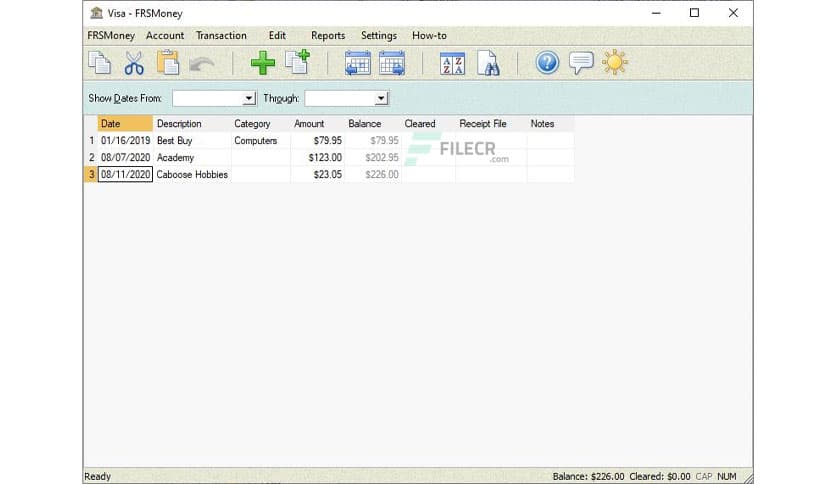Click the Undo arrow icon
The width and height of the screenshot is (836, 484).
click(202, 64)
